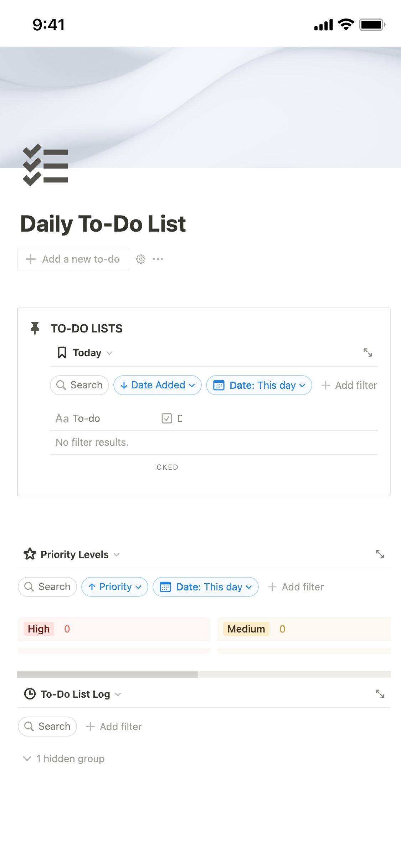
Task: Switch views using the Today label
Action: tap(87, 352)
